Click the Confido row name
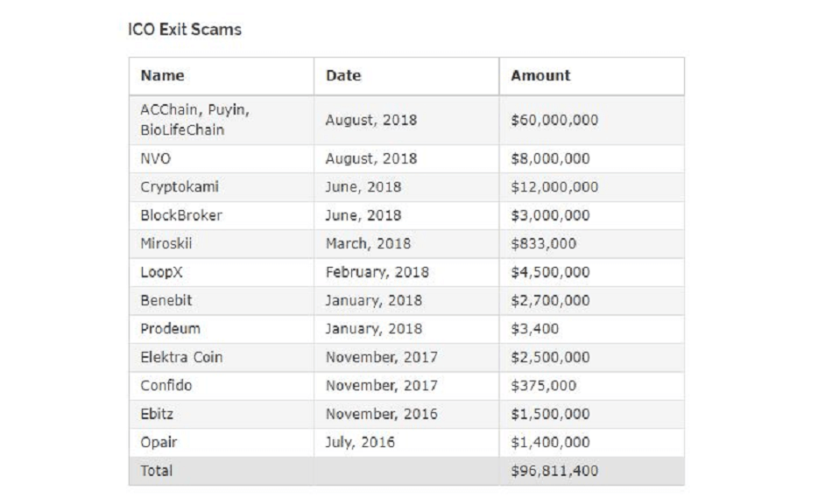Viewport: 818px width, 504px height. tap(166, 385)
